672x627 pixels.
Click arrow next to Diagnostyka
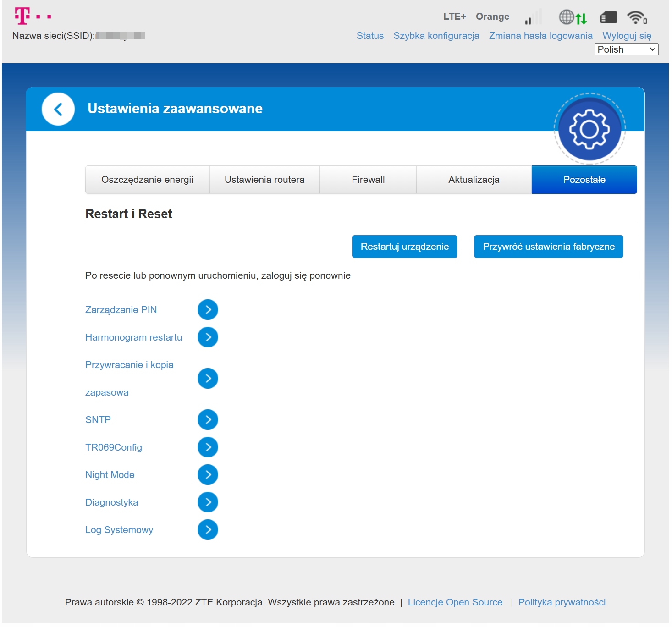[x=208, y=502]
